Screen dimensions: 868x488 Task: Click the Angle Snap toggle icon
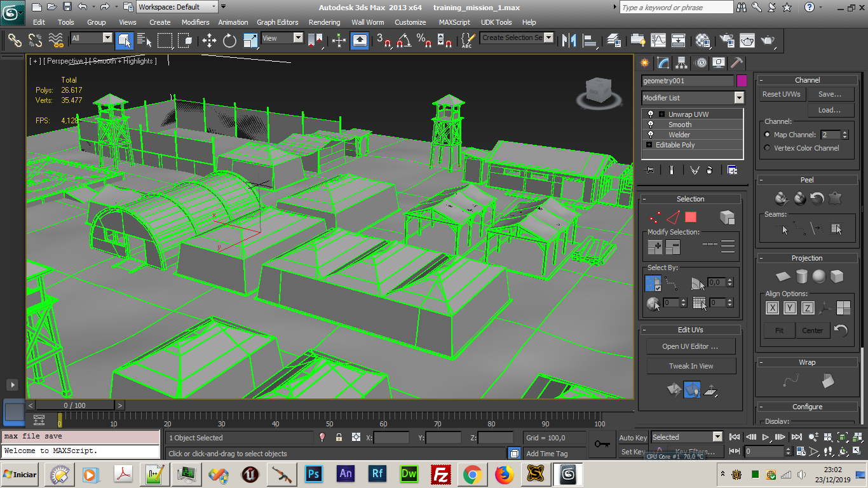403,41
